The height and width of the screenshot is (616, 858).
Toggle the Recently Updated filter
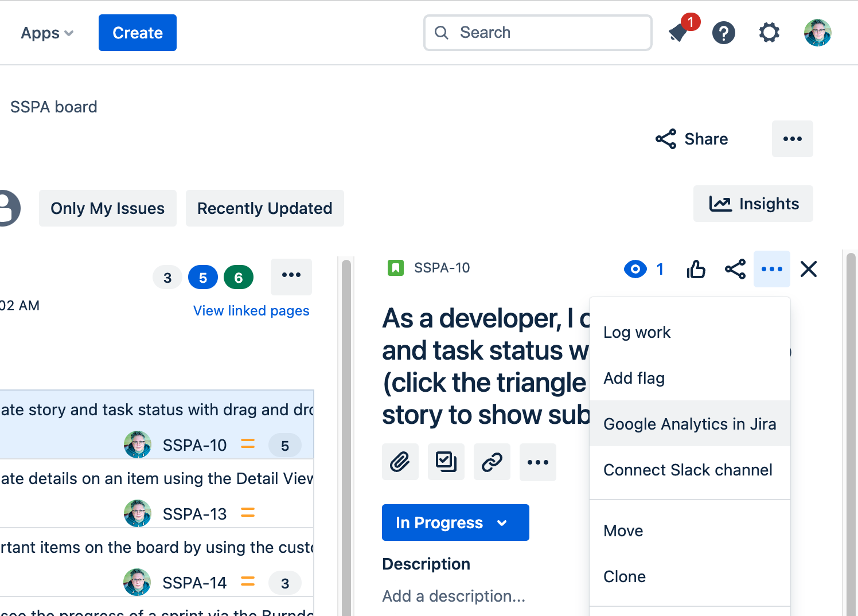pyautogui.click(x=264, y=208)
